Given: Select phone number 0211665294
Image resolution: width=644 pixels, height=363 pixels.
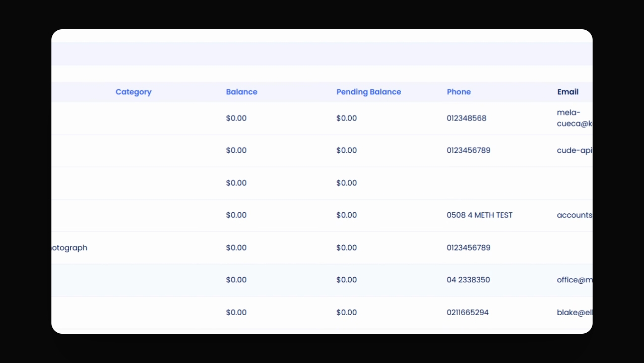Looking at the screenshot, I should 467,312.
